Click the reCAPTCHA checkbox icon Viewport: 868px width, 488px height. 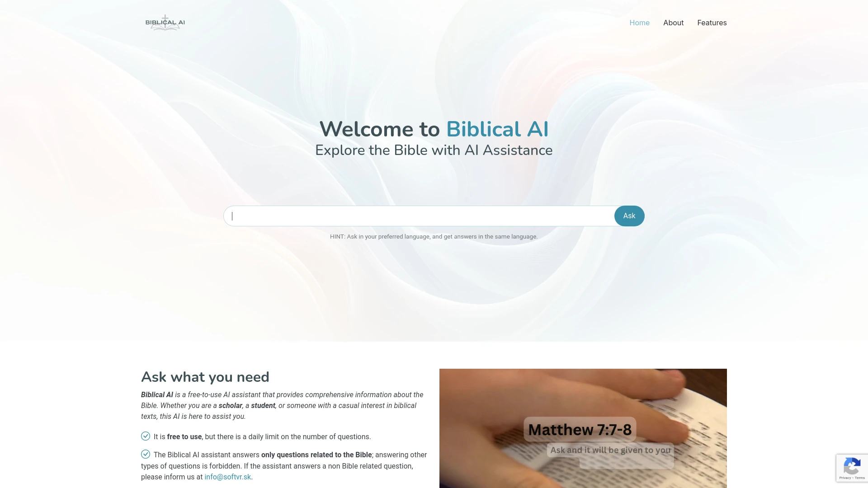tap(852, 468)
